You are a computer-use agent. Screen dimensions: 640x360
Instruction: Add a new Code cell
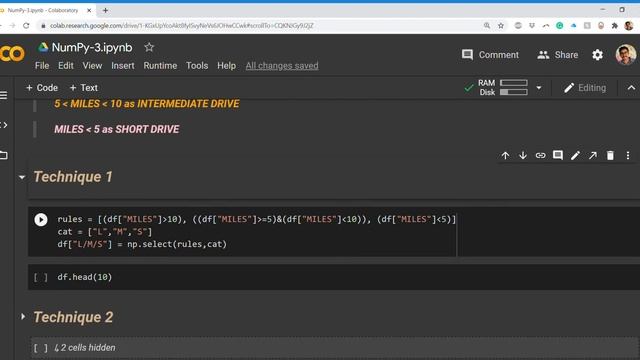click(x=42, y=88)
